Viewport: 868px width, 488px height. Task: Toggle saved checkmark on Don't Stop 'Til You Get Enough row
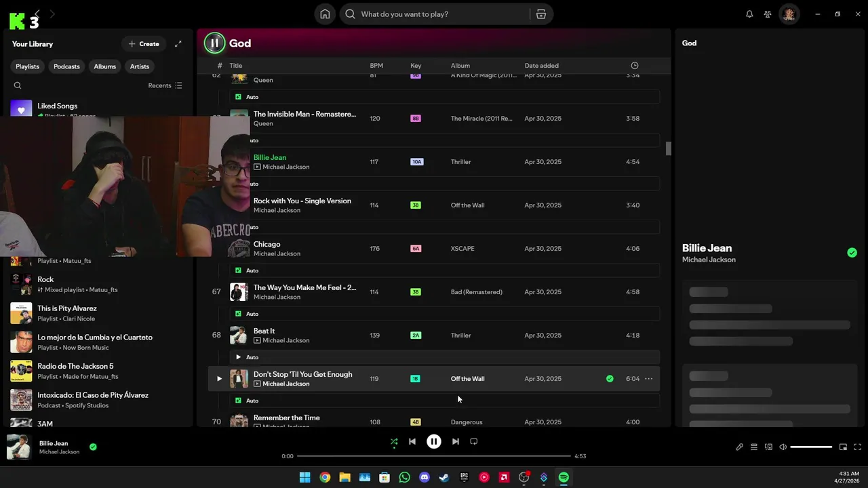click(x=610, y=379)
